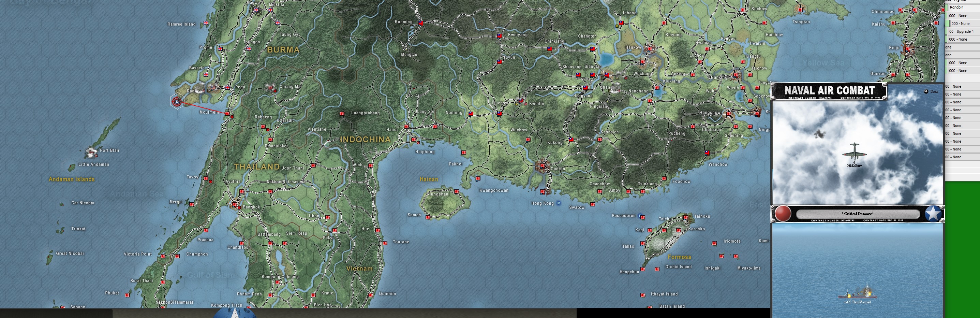Select the Chinese flag at Wenchow
This screenshot has height=318, width=980.
coord(707,153)
